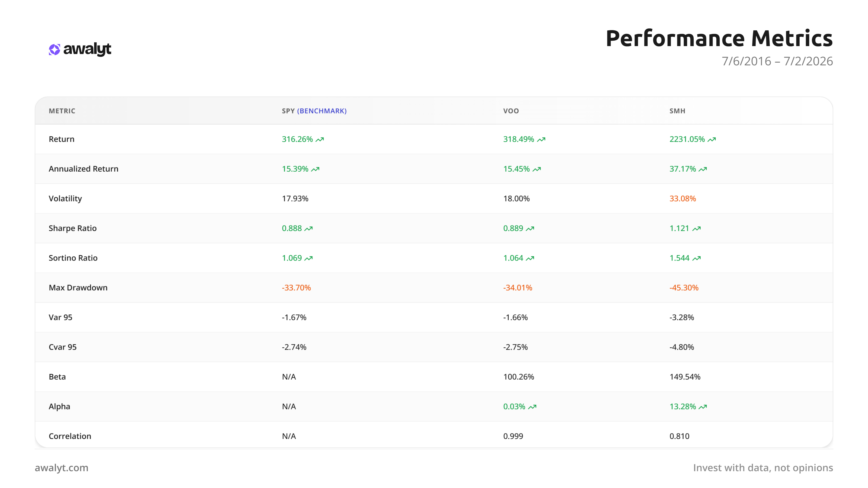Screen dimensions: 868x488
Task: Select the Volatility row label
Action: tap(65, 199)
